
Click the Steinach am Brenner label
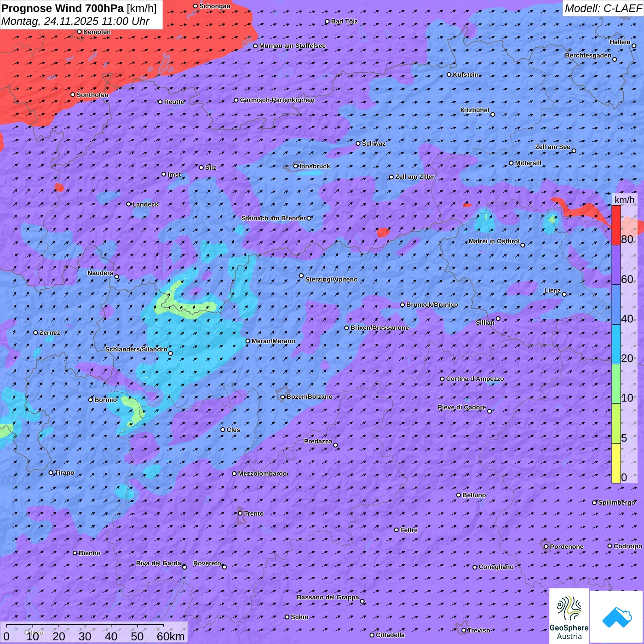273,218
